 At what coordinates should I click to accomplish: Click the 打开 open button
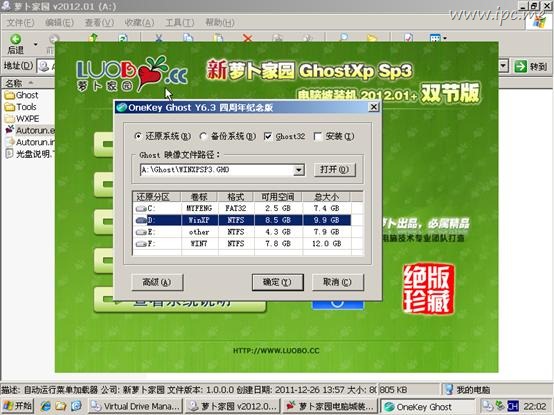334,170
